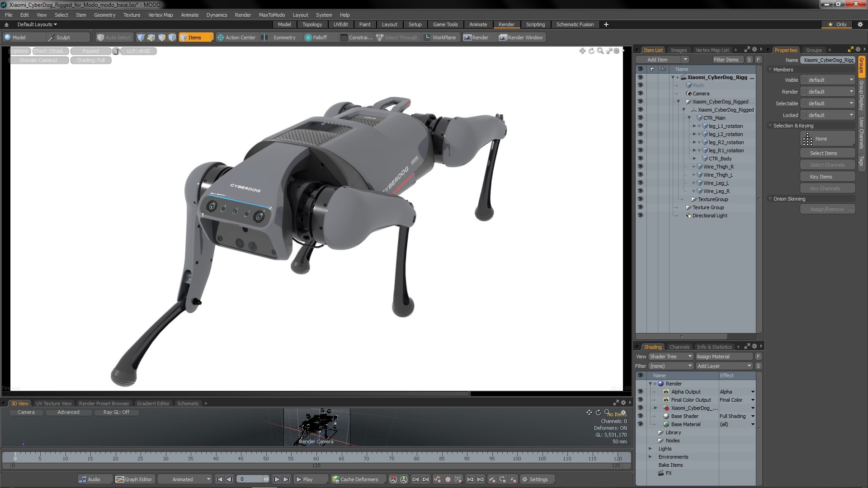Click the Only star button
This screenshot has width=868, height=488.
point(837,24)
